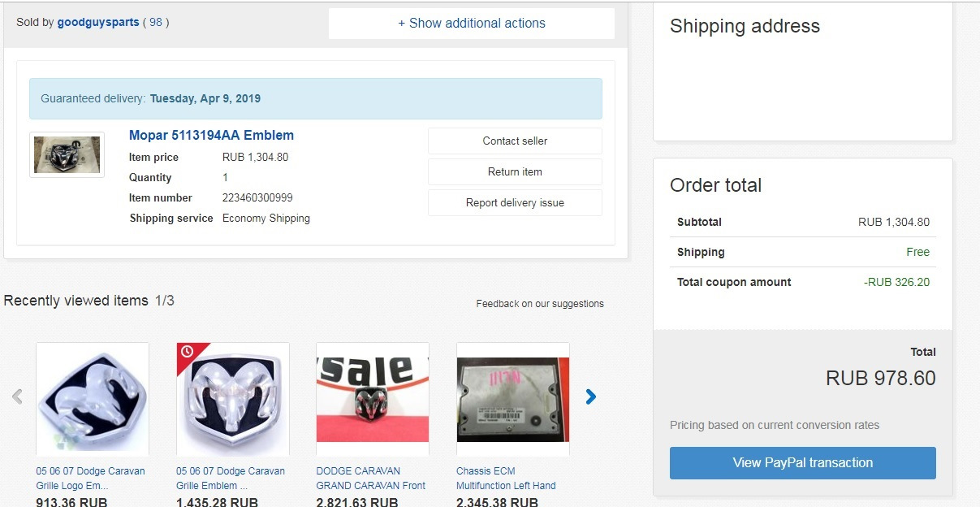Click the Return item button
Image resolution: width=980 pixels, height=507 pixels.
pos(515,171)
